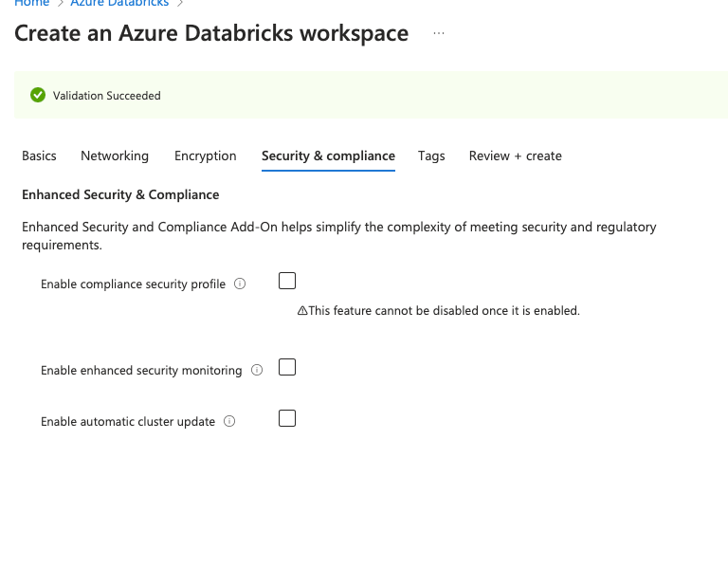
Task: Go back to Azure Databricks breadcrumb
Action: click(119, 4)
